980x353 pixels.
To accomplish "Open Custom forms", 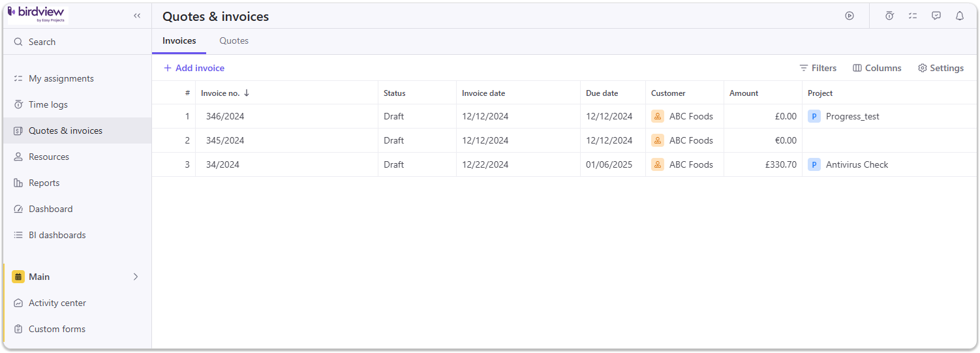I will 77,329.
